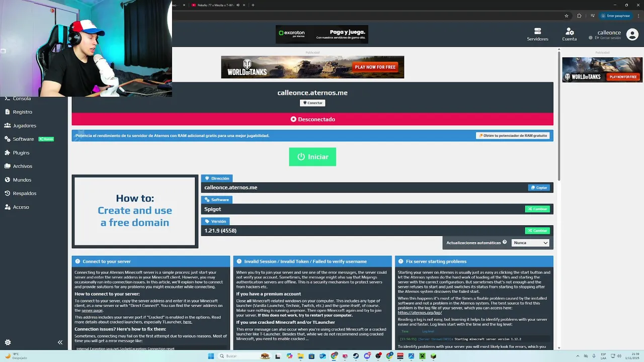Open the How to free domain thumbnail
The image size is (644, 362).
point(135,211)
